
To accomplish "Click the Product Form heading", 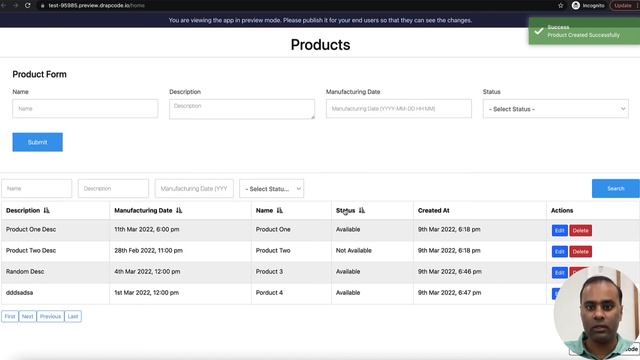I will tap(39, 74).
